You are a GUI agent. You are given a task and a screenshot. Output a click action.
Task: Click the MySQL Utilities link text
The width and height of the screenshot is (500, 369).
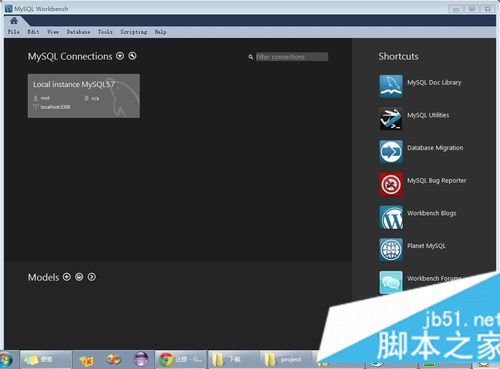[428, 115]
